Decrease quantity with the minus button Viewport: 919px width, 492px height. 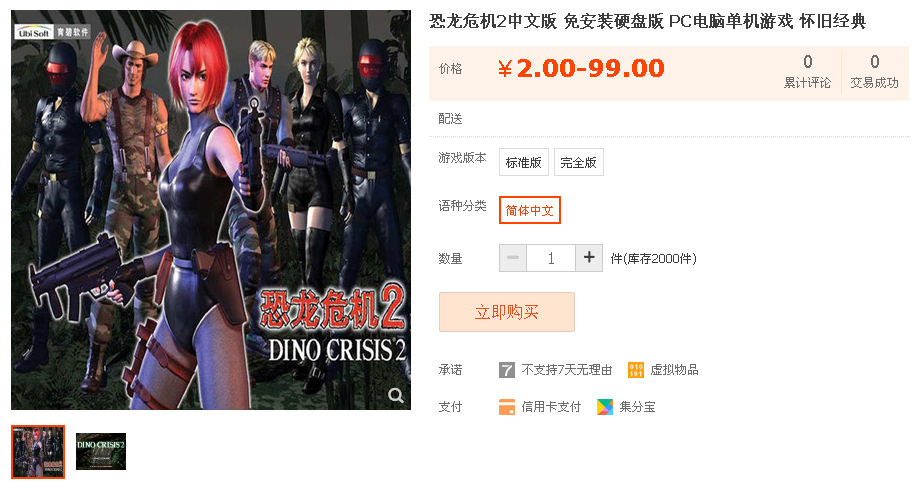coord(513,258)
